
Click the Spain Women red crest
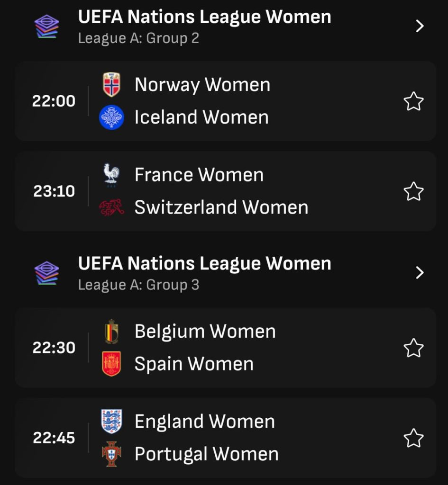point(111,364)
